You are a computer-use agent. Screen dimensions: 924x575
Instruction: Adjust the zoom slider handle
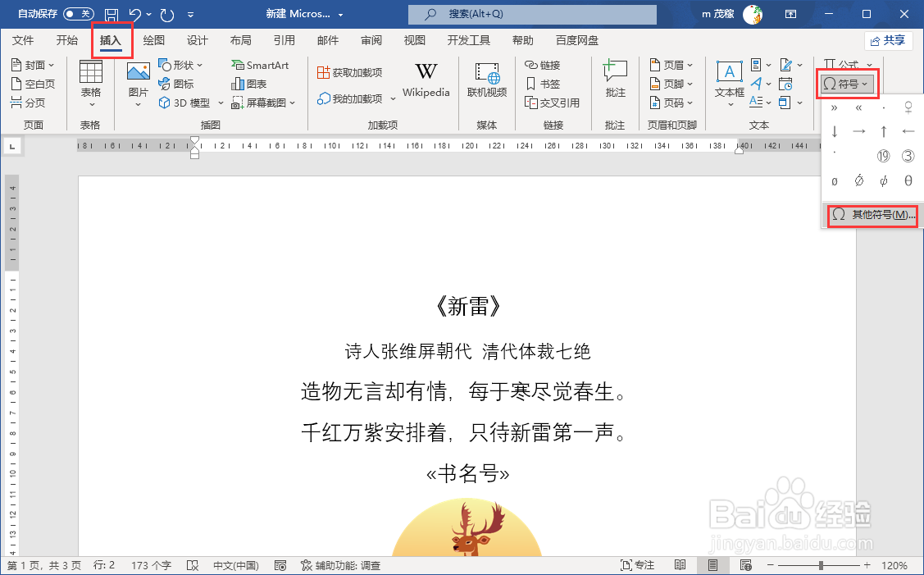820,565
